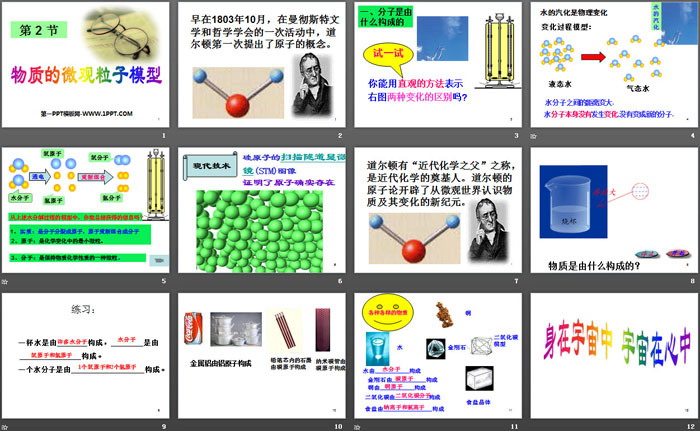Screen dimensions: 700x431
Task: Click the left oval button on slide 8
Action: pyautogui.click(x=647, y=254)
